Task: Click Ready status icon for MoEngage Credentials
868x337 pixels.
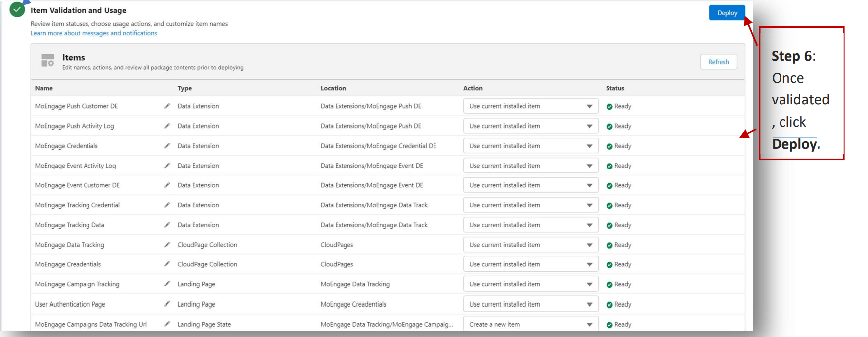Action: point(609,146)
